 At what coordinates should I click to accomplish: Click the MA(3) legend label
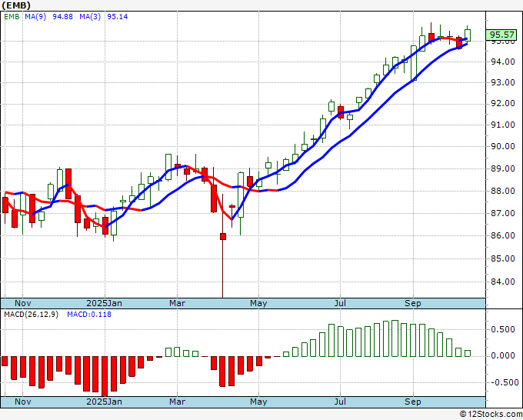click(x=90, y=17)
